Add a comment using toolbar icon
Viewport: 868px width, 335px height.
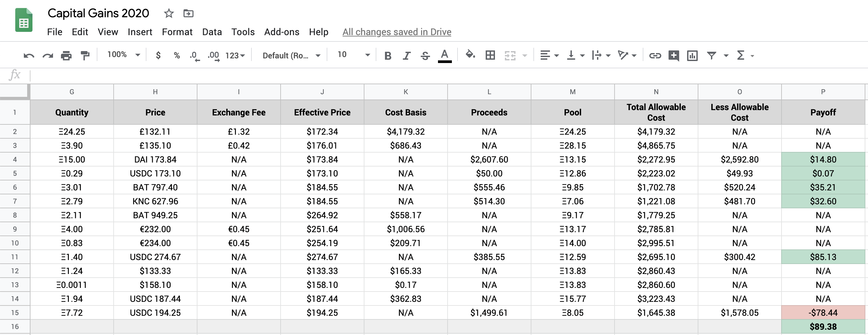pos(674,55)
